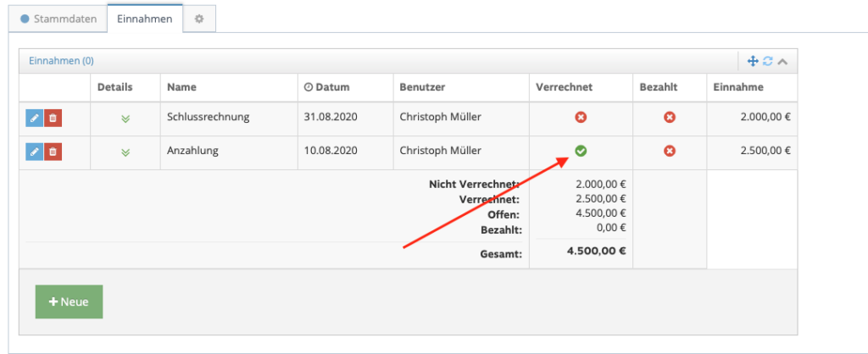Toggle Verrechnet status for Schlussrechnung
This screenshot has width=868, height=354.
point(581,117)
